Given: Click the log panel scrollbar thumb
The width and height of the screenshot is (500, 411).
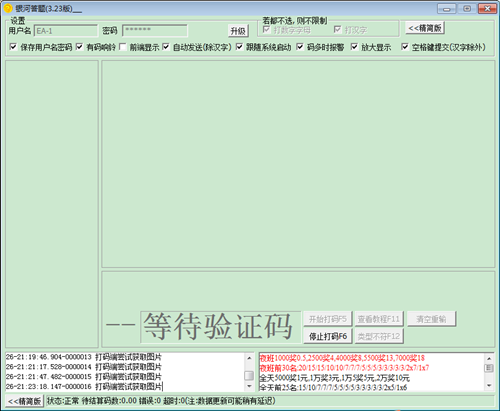Looking at the screenshot, I should pos(249,376).
